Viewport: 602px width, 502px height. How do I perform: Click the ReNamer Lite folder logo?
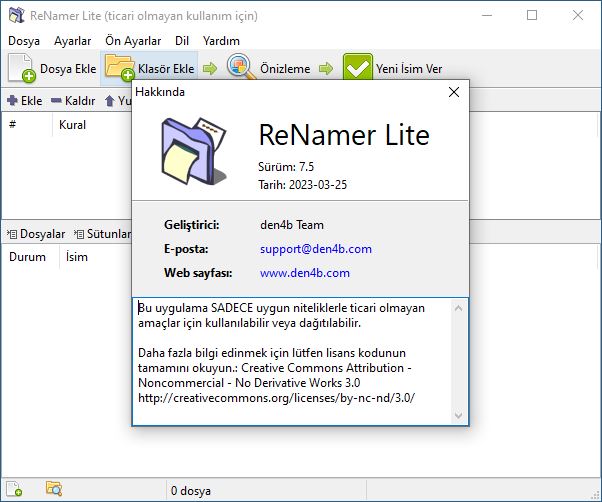click(194, 151)
